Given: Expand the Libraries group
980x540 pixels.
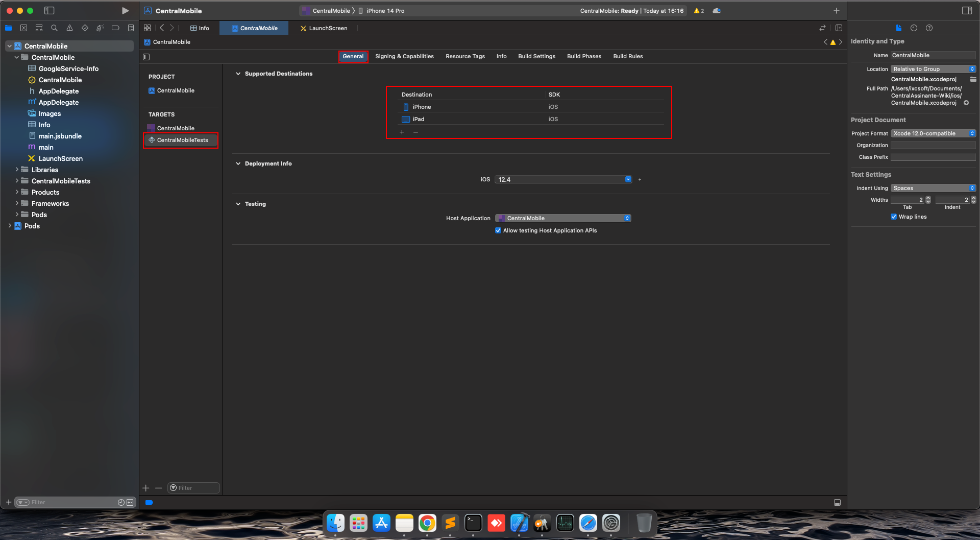Looking at the screenshot, I should (17, 170).
